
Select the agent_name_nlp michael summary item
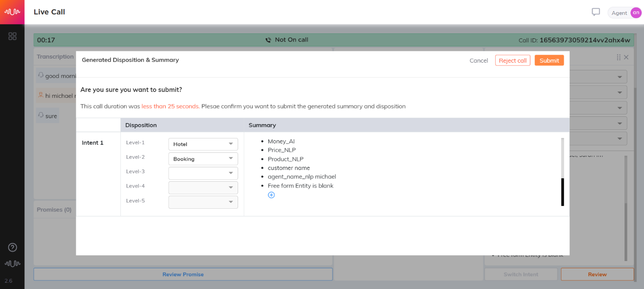302,177
